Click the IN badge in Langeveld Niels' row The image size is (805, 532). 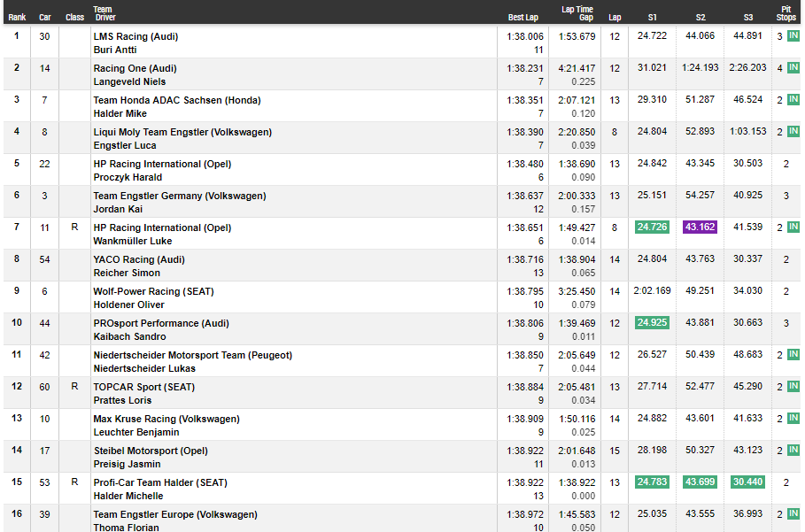(x=793, y=68)
